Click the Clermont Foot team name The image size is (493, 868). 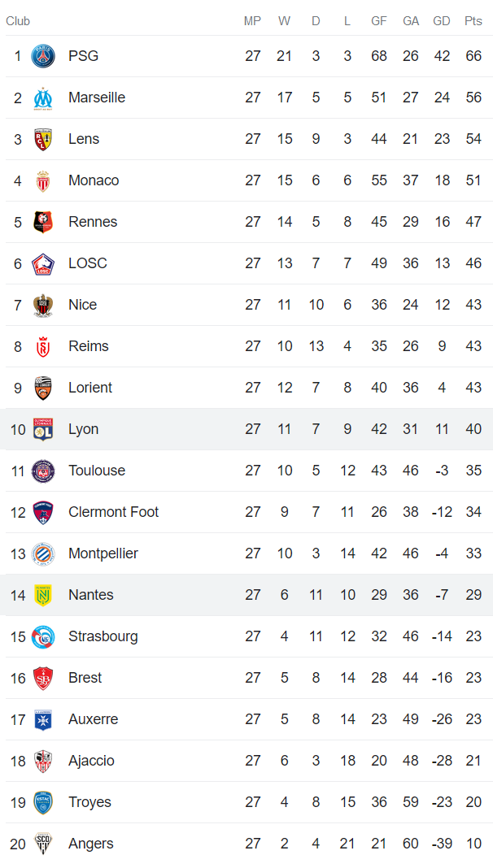pos(113,512)
